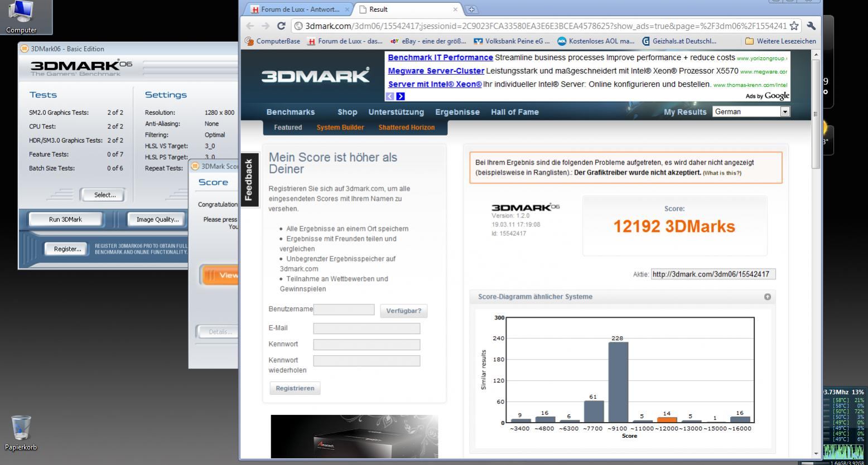
Task: Close the Forum de Luxx tab
Action: pyautogui.click(x=348, y=9)
